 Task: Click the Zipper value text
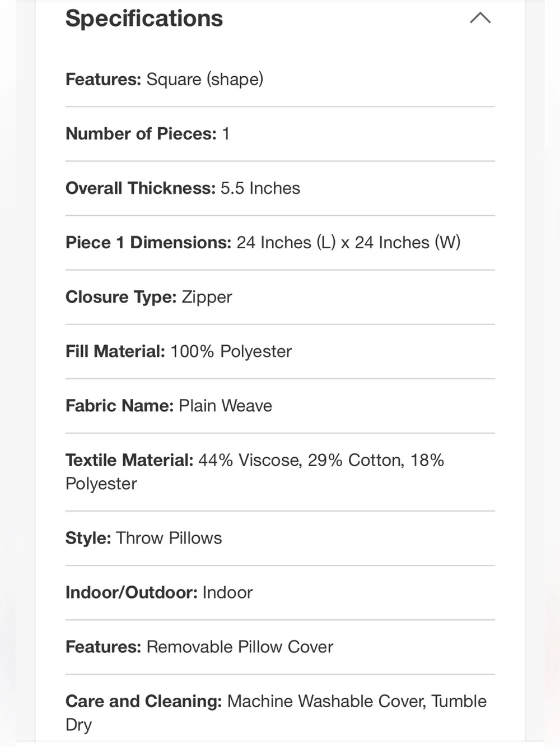click(x=207, y=297)
